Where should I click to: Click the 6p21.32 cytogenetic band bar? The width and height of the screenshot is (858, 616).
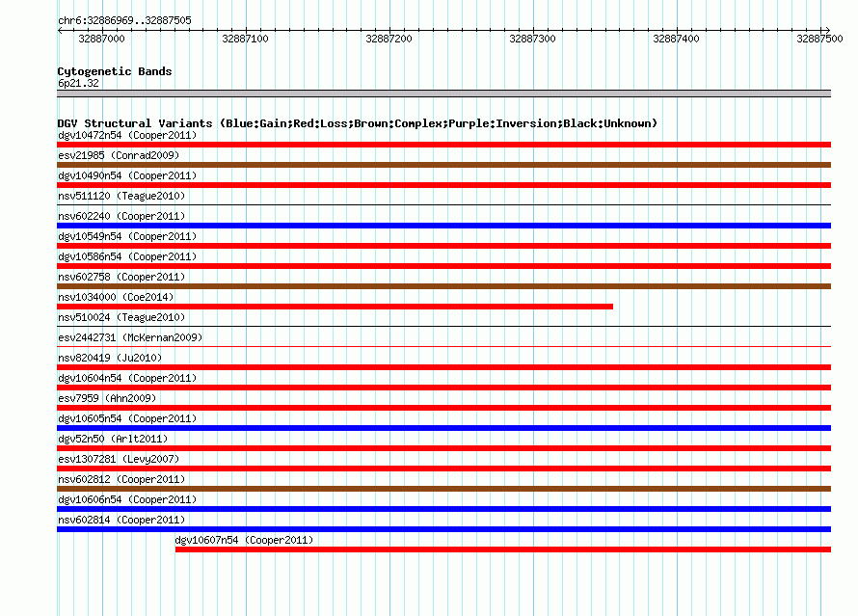tap(443, 94)
